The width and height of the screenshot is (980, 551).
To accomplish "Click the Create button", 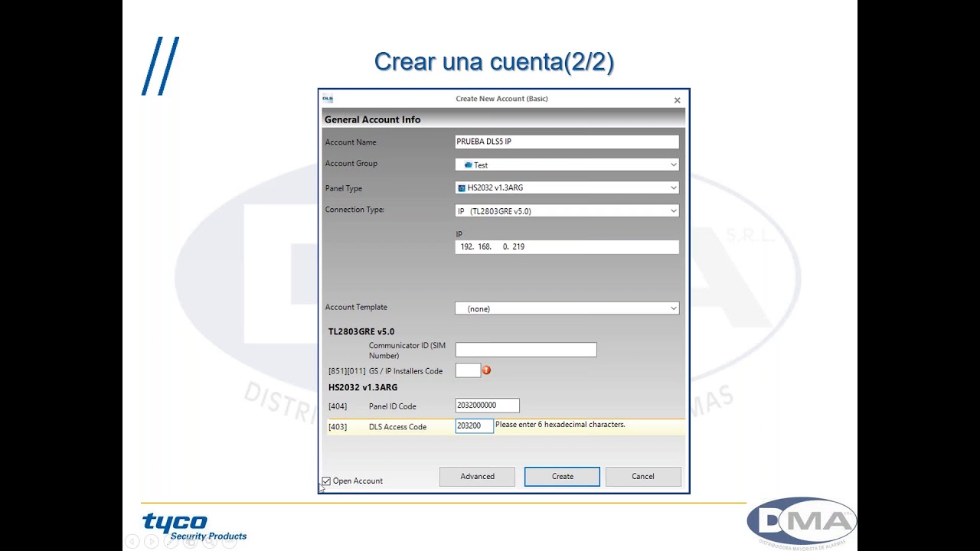I will click(562, 476).
